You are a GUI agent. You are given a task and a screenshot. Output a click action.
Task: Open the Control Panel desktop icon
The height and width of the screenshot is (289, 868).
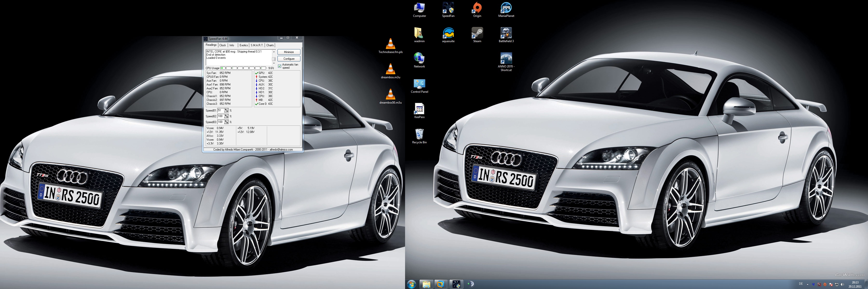[x=420, y=86]
